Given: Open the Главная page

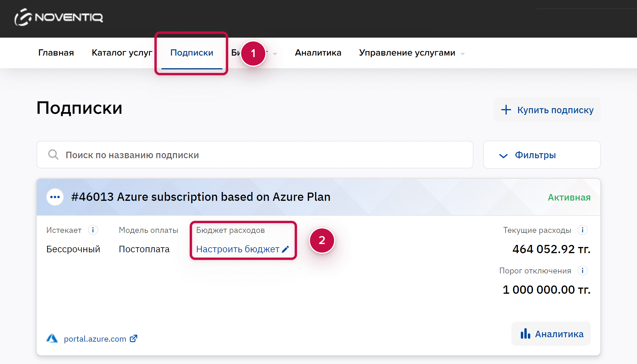Looking at the screenshot, I should pos(56,53).
